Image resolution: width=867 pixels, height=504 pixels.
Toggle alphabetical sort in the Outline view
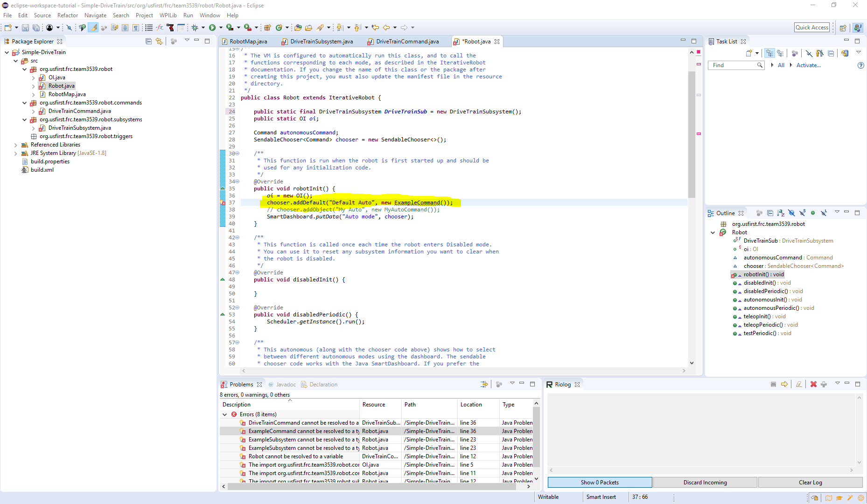[780, 212]
